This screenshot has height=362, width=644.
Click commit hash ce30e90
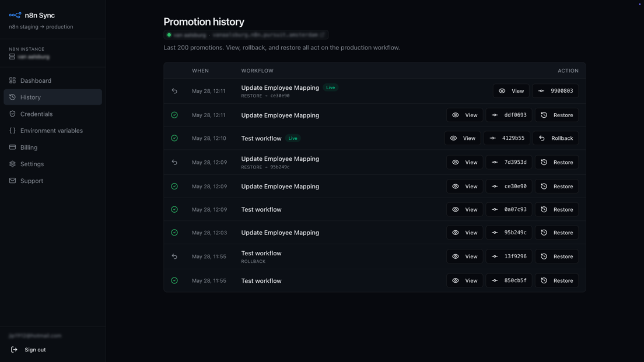coord(509,187)
